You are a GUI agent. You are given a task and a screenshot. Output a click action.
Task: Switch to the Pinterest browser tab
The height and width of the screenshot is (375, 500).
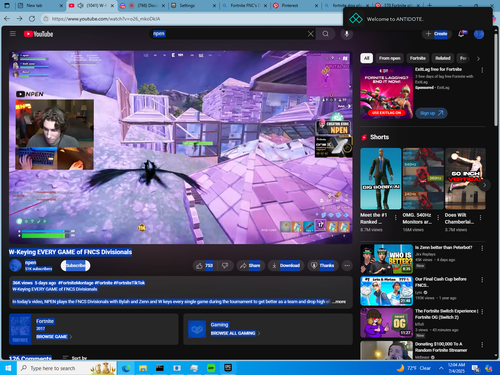tap(295, 6)
